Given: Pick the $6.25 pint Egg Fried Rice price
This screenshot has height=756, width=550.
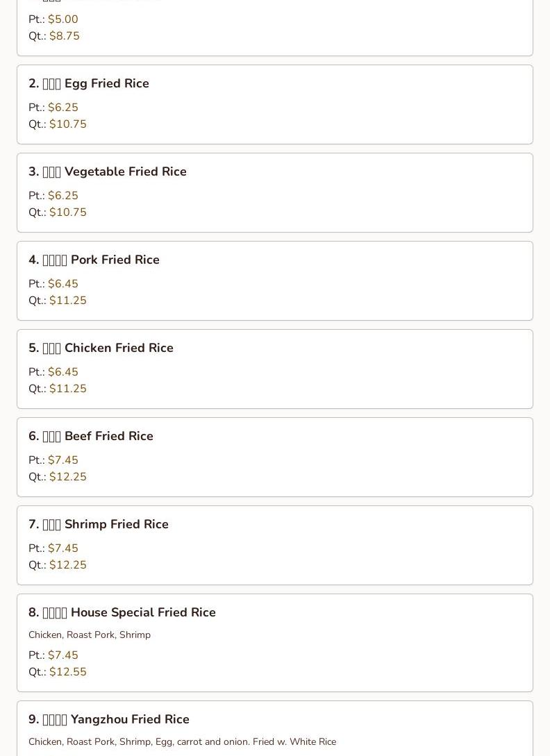Looking at the screenshot, I should pos(62,108).
